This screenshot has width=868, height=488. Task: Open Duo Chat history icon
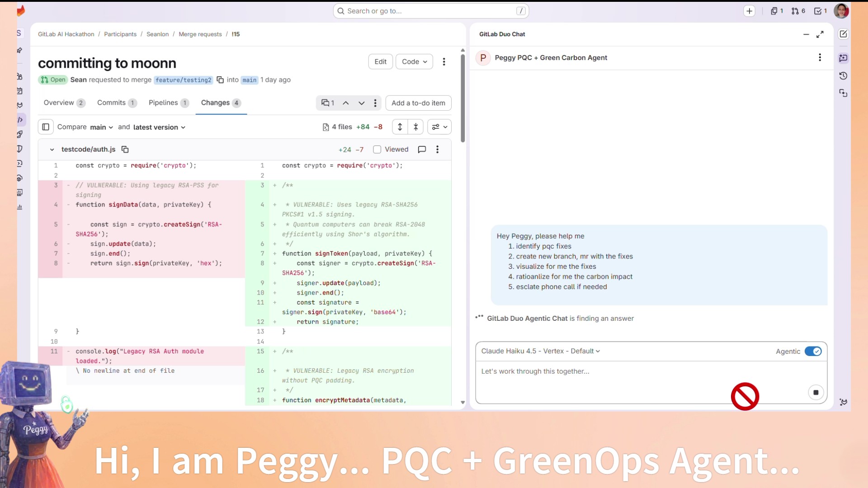click(843, 76)
